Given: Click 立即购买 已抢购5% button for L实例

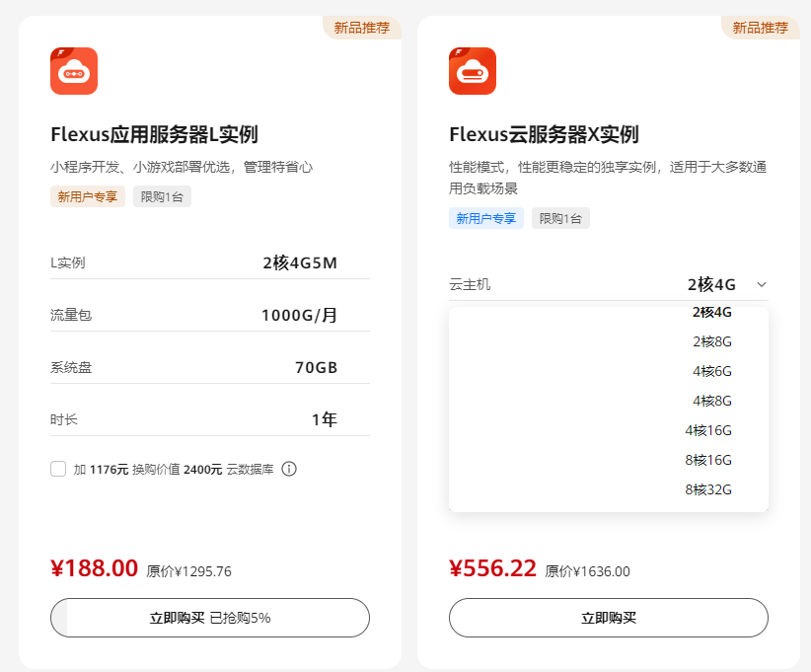Looking at the screenshot, I should tap(210, 618).
